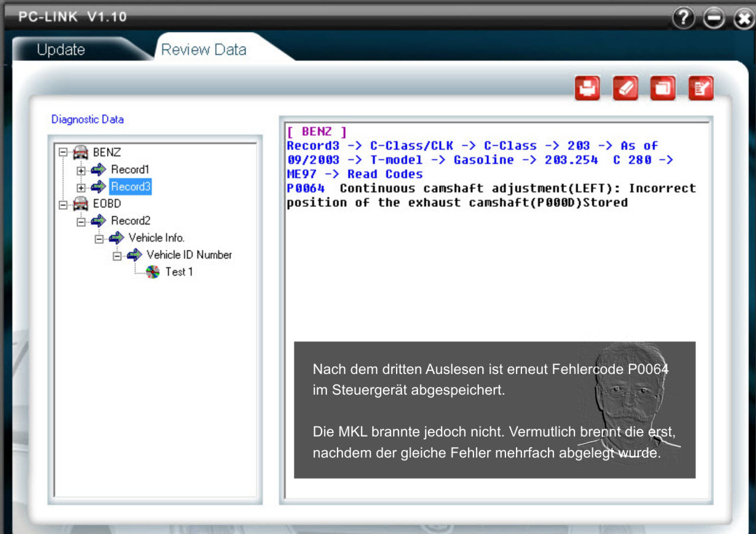Click the BENZ car icon in tree
The height and width of the screenshot is (534, 756).
click(81, 152)
